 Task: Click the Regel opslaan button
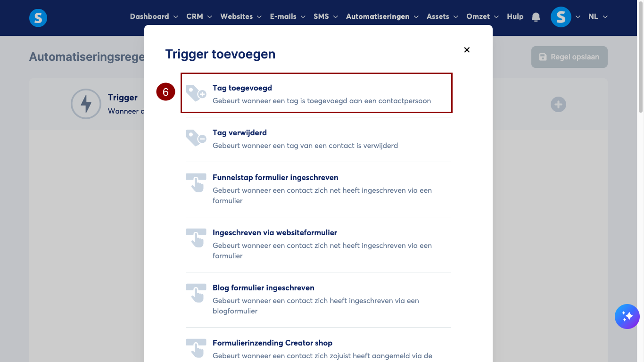[x=570, y=57]
